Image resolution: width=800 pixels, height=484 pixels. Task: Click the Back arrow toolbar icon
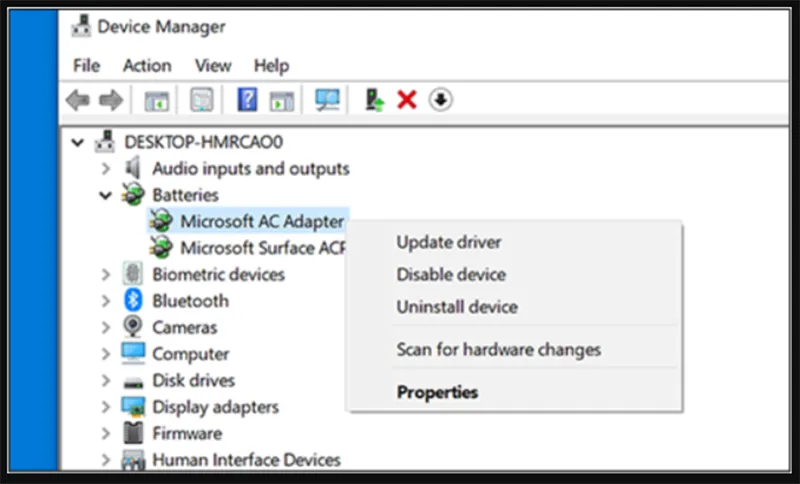(78, 100)
